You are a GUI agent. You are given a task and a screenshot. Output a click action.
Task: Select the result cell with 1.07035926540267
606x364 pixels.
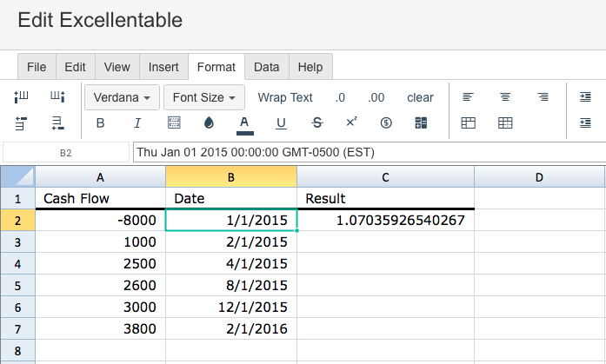tap(385, 221)
